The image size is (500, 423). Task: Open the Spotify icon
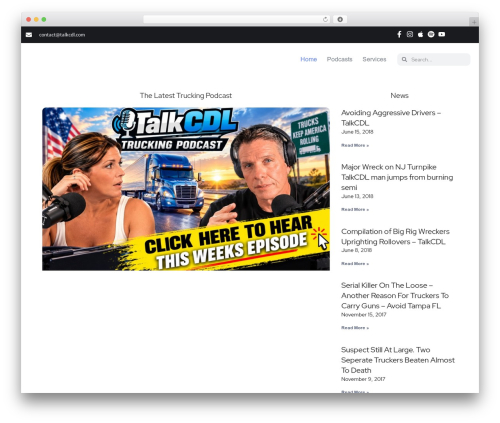coord(431,34)
